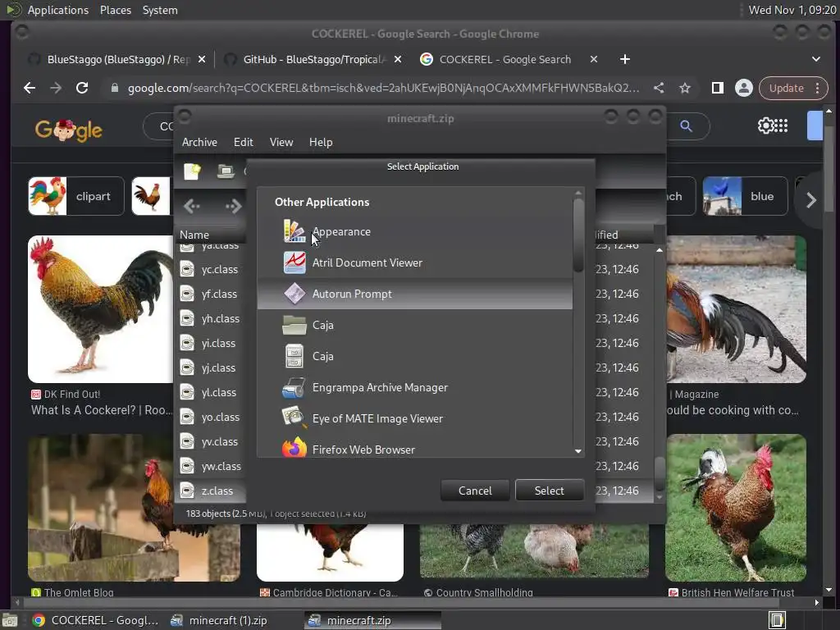Bookmark this page with the star icon

pyautogui.click(x=685, y=88)
